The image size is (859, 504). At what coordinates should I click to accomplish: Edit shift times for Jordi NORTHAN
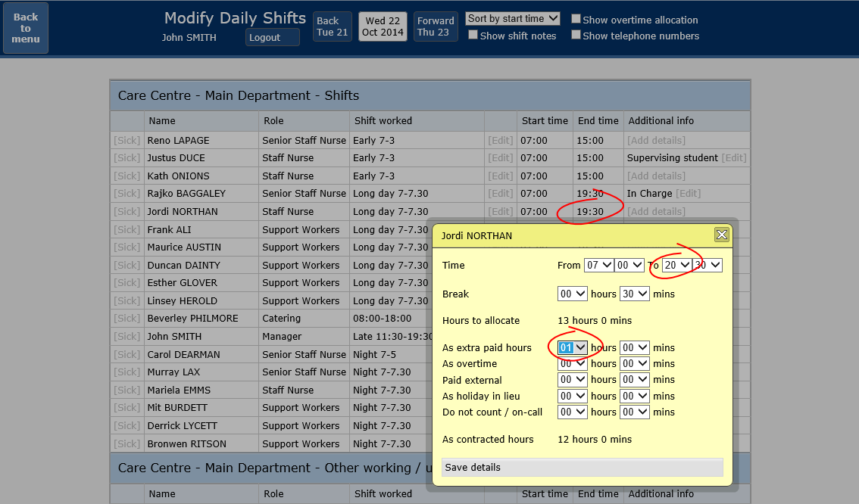point(501,212)
